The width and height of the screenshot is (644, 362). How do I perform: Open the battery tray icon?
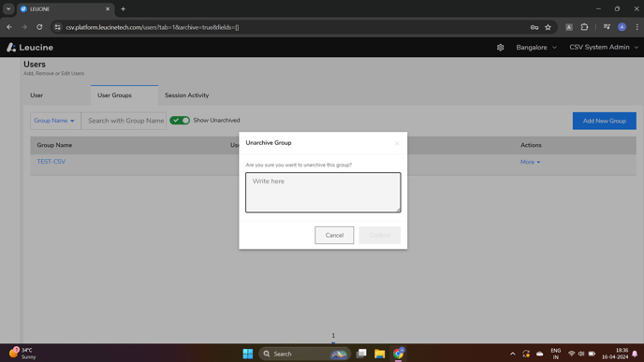click(x=592, y=354)
